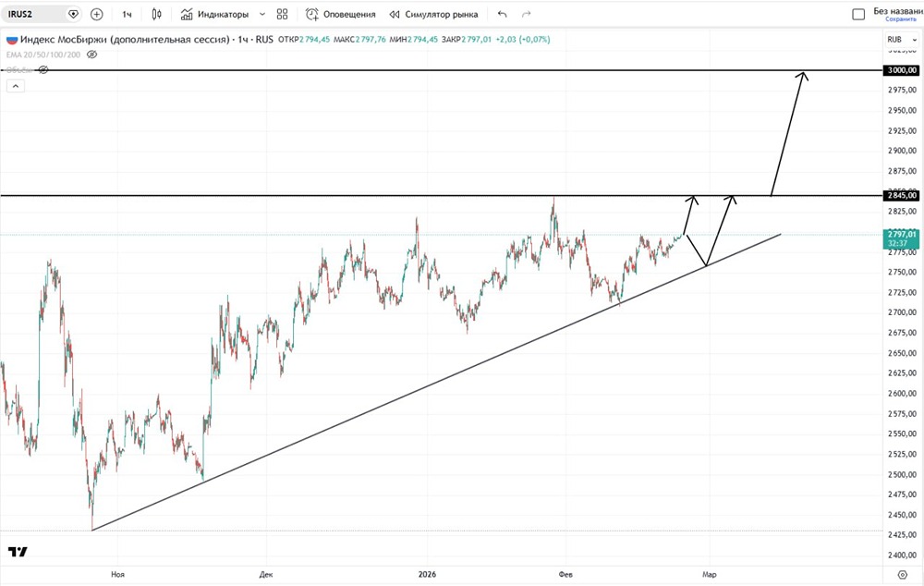924x586 pixels.
Task: Click the Фев date label on time axis
Action: click(565, 574)
